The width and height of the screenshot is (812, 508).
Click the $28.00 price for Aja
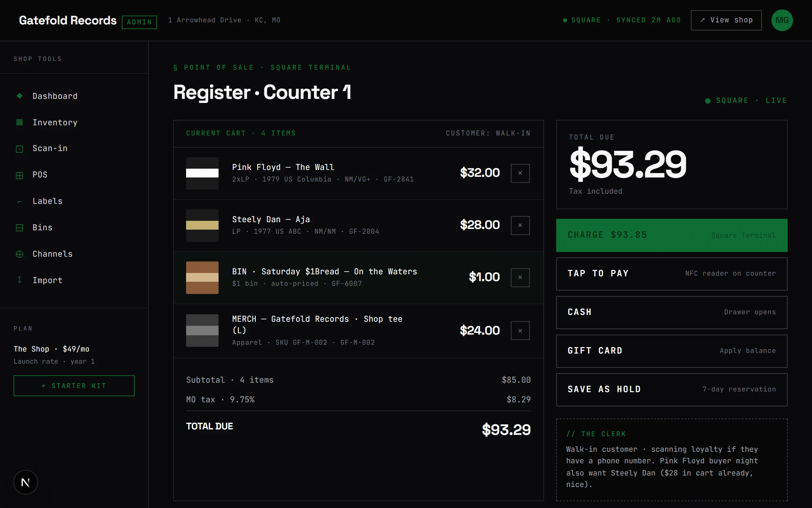click(x=480, y=225)
